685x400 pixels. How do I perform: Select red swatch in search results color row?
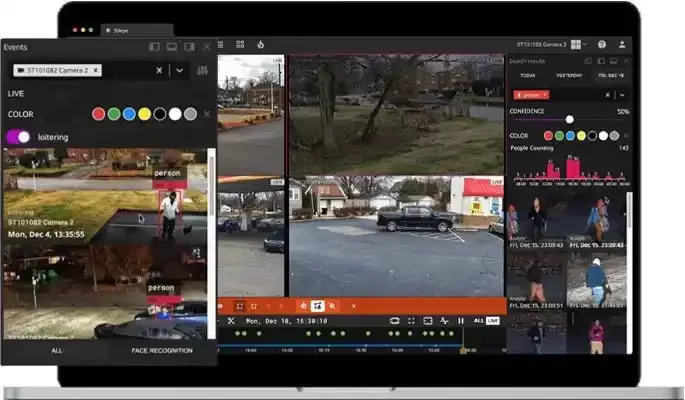coord(548,136)
